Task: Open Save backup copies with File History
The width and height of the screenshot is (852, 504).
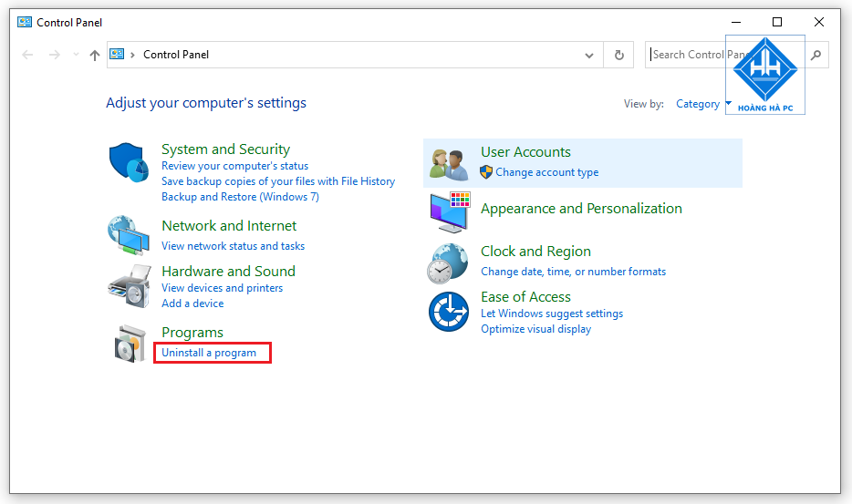Action: click(278, 181)
